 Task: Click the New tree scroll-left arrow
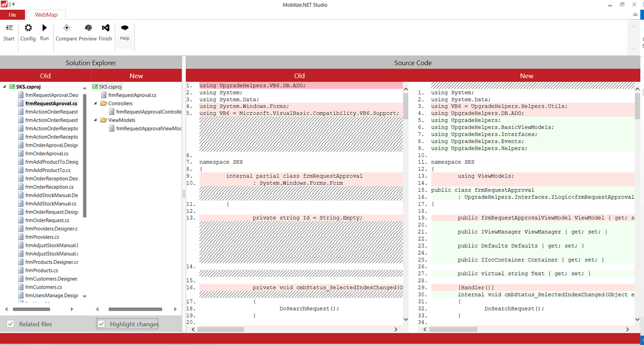(x=97, y=309)
